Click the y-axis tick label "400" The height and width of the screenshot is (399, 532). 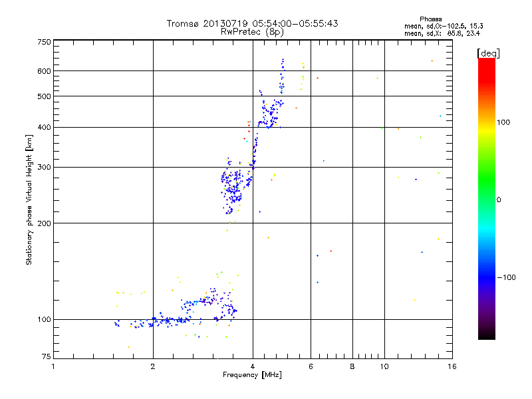click(44, 128)
